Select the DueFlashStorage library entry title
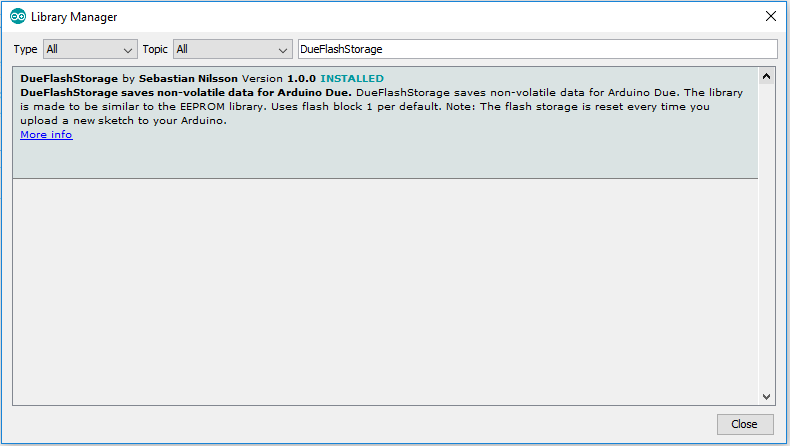 [x=69, y=79]
